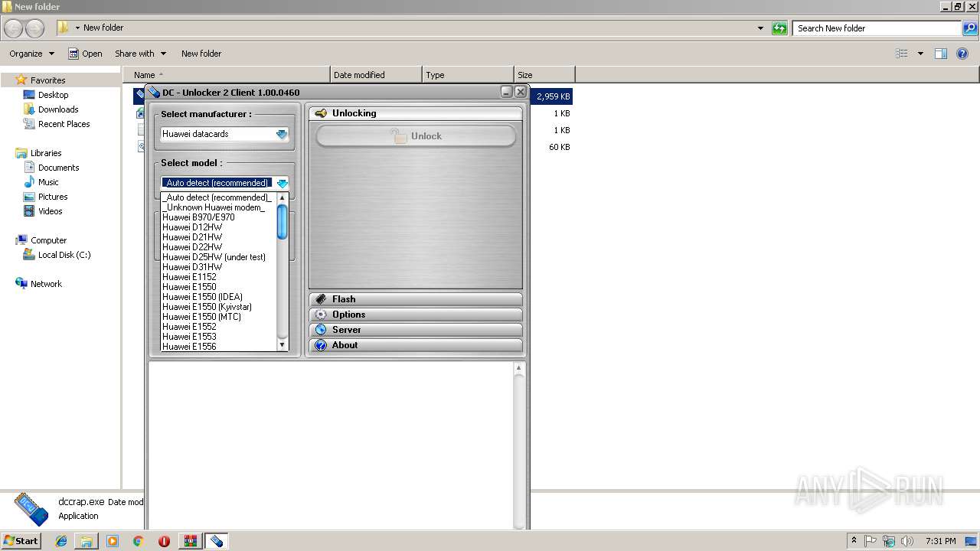
Task: Click New folder in the Explorer toolbar
Action: pyautogui.click(x=201, y=54)
